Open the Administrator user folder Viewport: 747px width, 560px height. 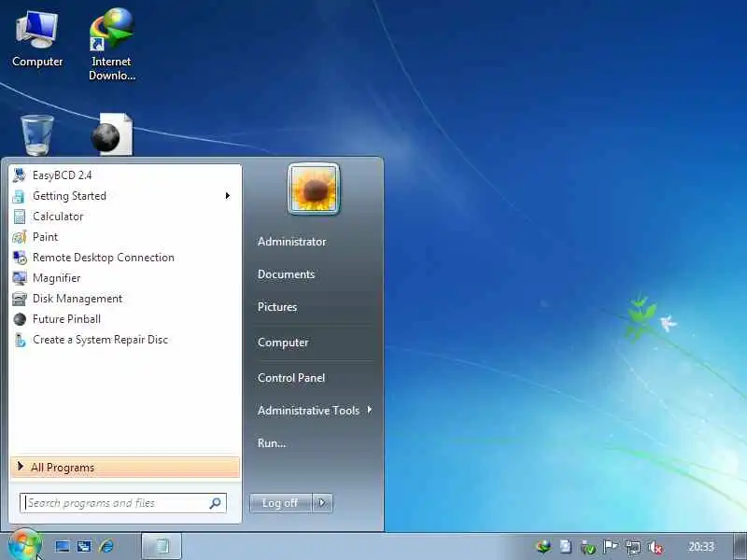(x=291, y=242)
